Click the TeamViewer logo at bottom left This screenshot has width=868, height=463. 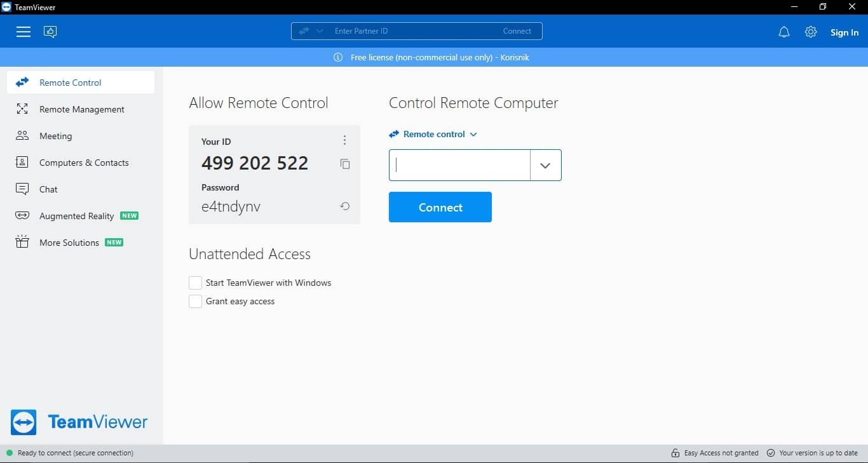tap(79, 422)
